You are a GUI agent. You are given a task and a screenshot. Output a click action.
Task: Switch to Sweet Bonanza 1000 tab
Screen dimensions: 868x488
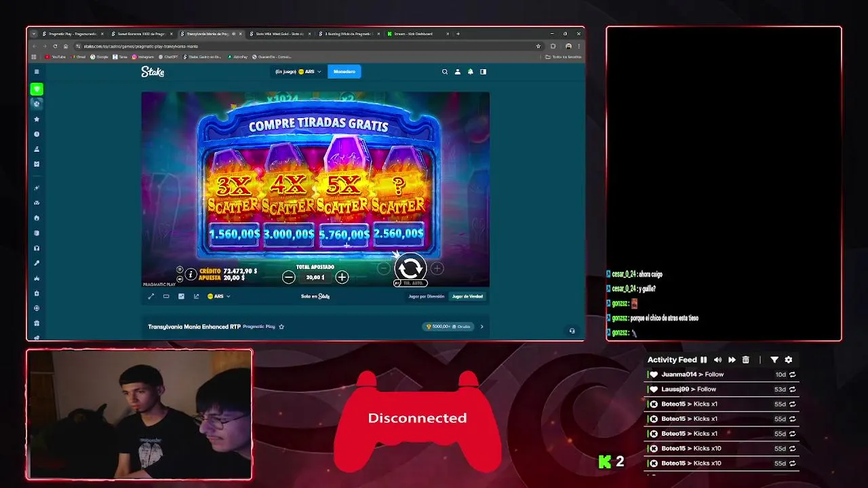(141, 34)
